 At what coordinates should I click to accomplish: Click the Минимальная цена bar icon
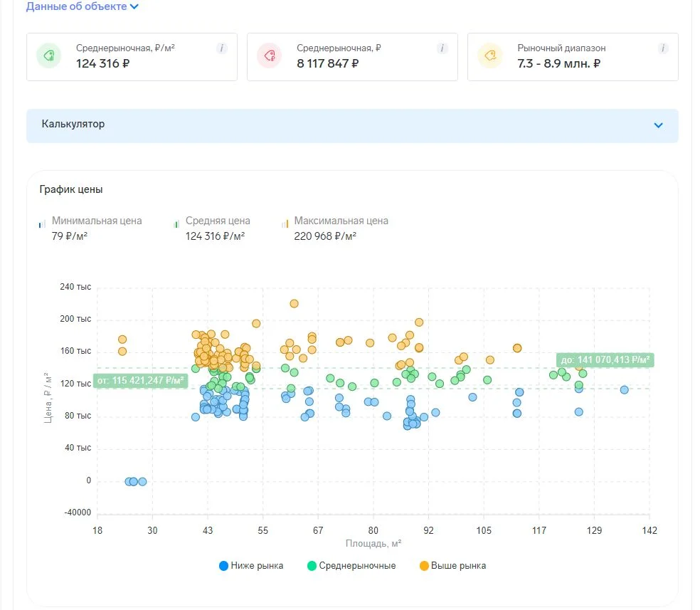[x=42, y=224]
